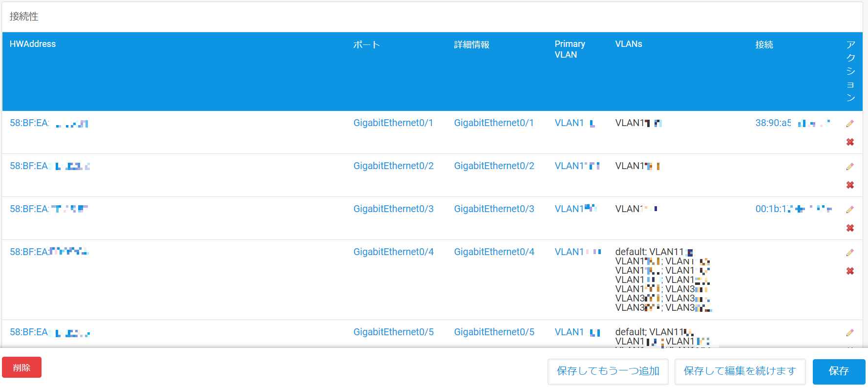Edit GigabitEthernet0/4 row via pencil icon

tap(850, 253)
